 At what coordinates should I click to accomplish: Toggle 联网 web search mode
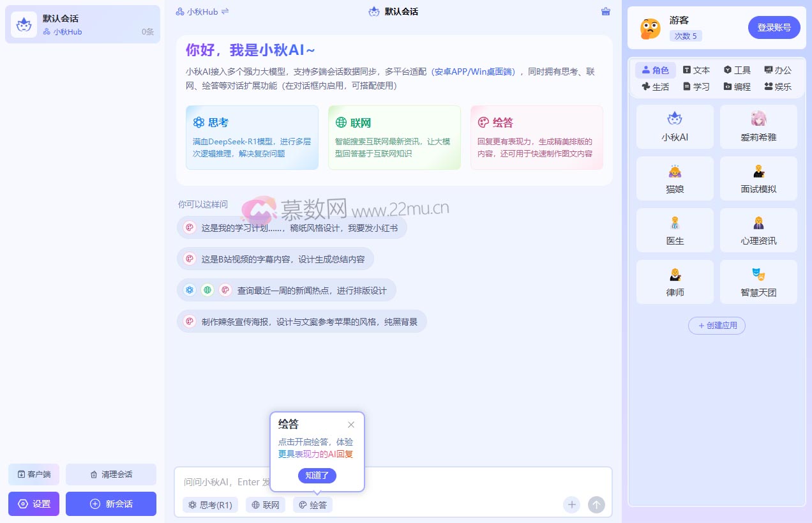pos(265,504)
